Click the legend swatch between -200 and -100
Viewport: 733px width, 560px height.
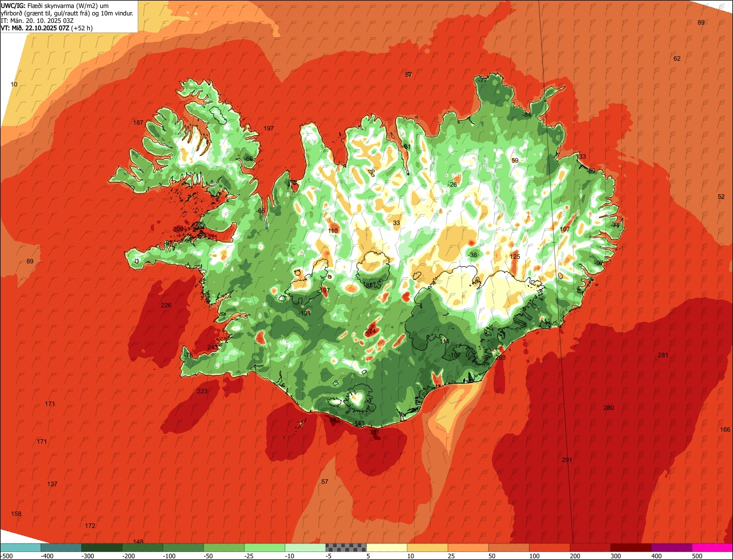[x=143, y=547]
